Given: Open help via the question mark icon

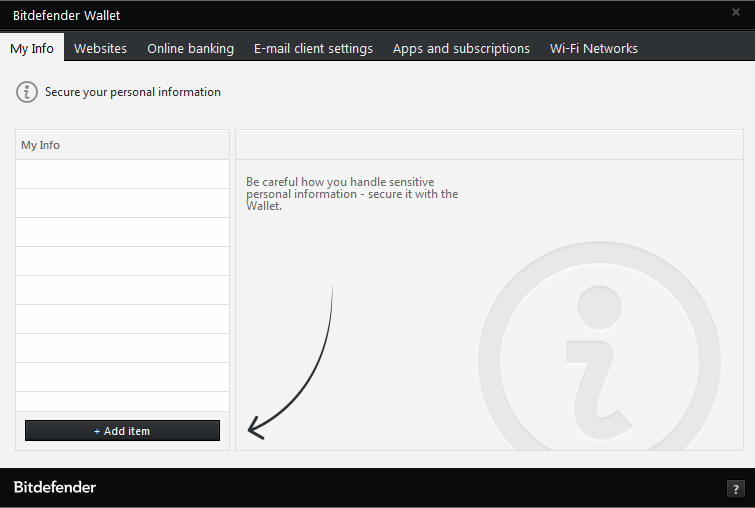Looking at the screenshot, I should 735,489.
